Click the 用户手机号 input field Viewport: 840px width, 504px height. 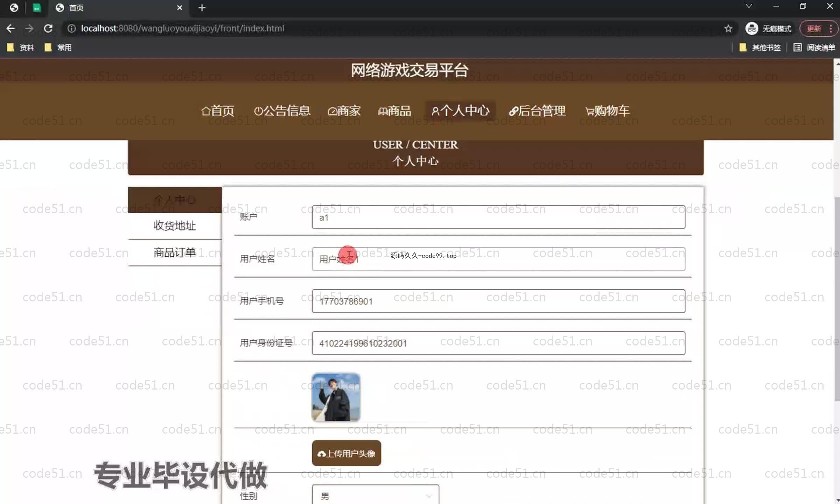pyautogui.click(x=498, y=301)
